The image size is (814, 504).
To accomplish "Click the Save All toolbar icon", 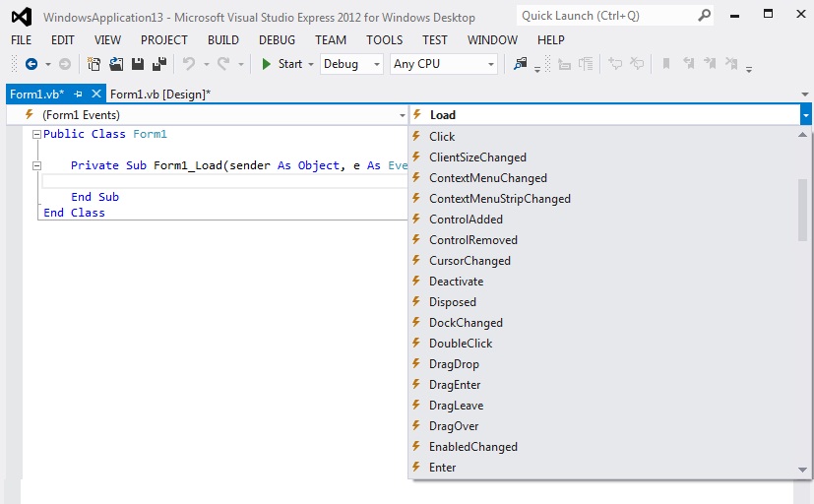I will click(159, 64).
